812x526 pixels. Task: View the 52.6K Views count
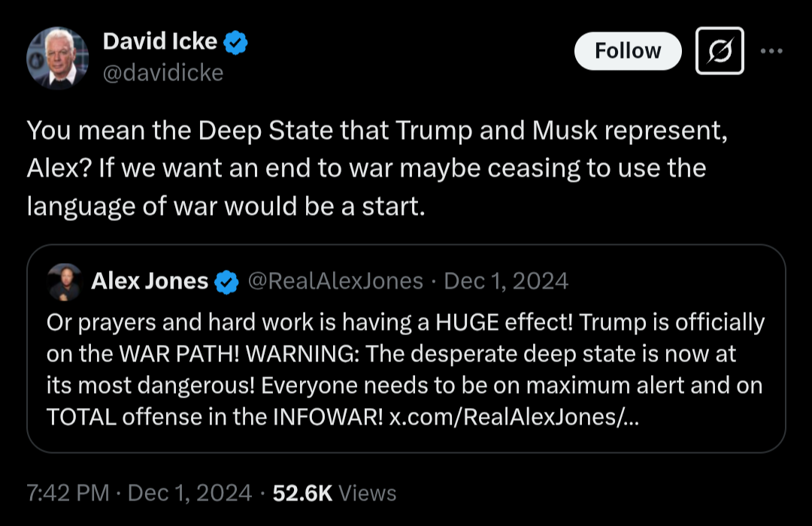[334, 493]
